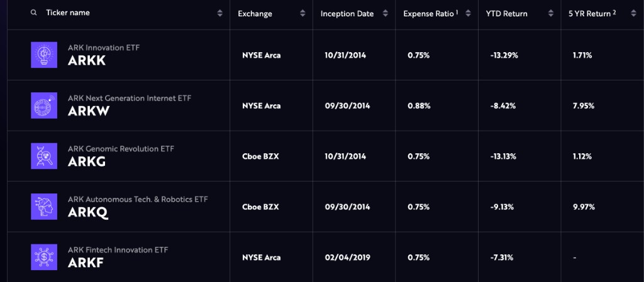Click the ARKG DNA genomics icon
This screenshot has width=644, height=282.
click(x=43, y=156)
